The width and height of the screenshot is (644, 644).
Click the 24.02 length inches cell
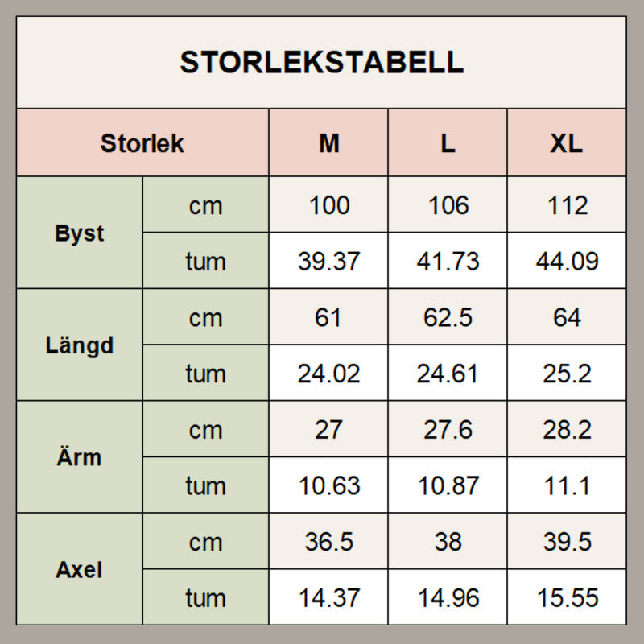[328, 374]
